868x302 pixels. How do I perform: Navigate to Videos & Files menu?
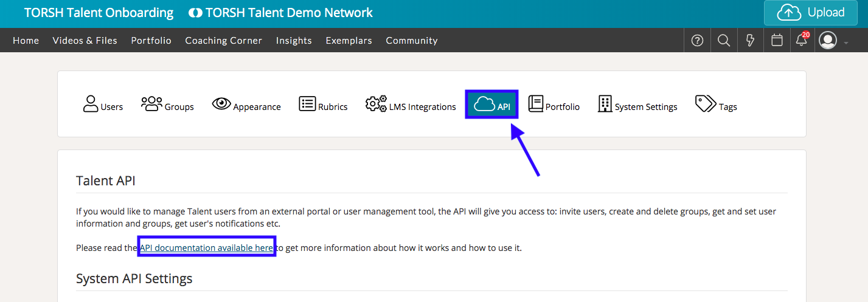[x=85, y=41]
